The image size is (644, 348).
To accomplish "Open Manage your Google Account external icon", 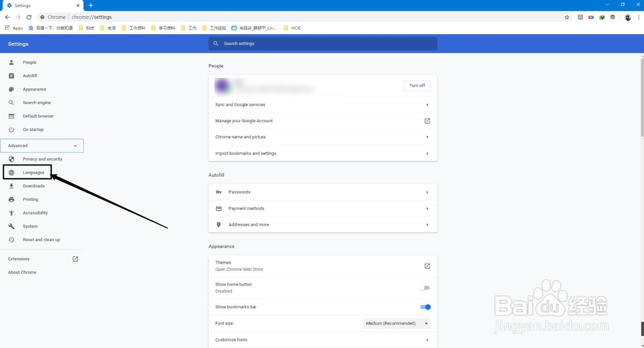I will (427, 121).
